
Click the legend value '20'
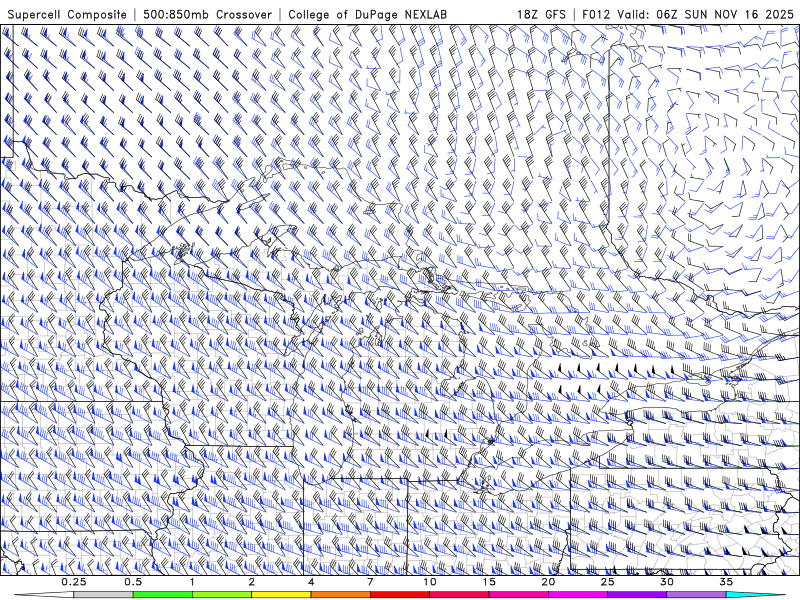coord(548,582)
